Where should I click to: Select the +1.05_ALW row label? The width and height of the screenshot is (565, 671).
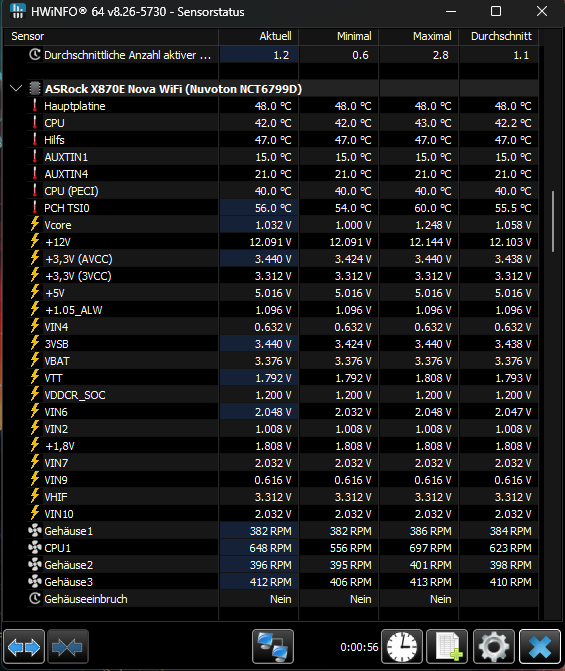point(74,310)
